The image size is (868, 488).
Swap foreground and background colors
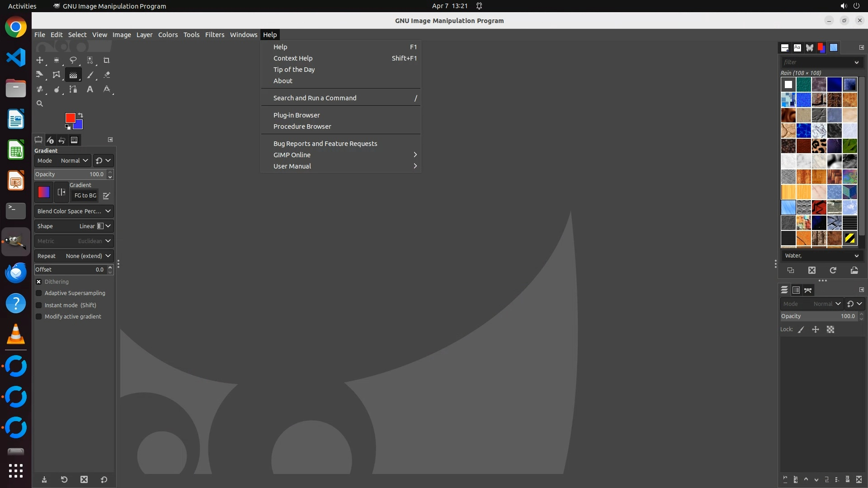tap(80, 115)
